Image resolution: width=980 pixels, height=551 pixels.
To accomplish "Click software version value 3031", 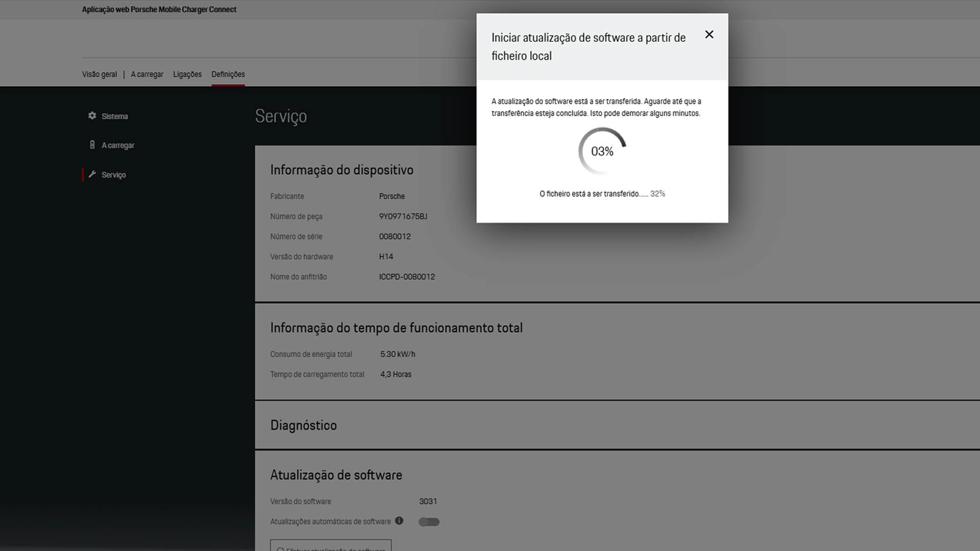I will point(428,502).
